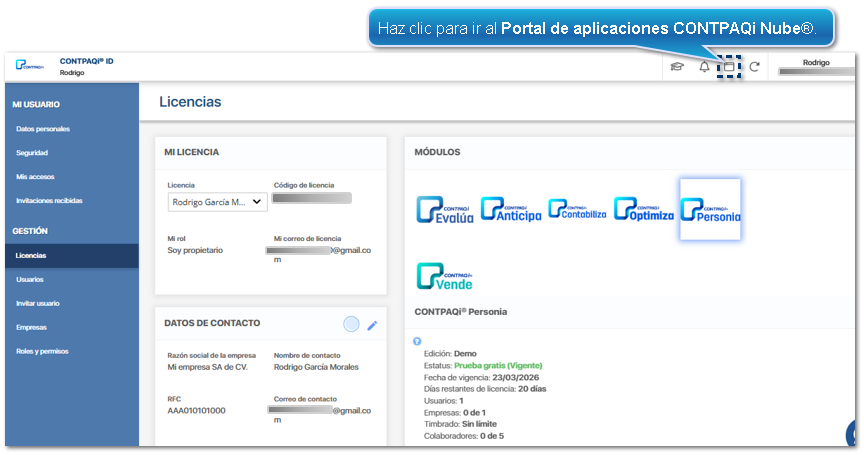Open Mis accesos in the sidebar

coord(35,177)
